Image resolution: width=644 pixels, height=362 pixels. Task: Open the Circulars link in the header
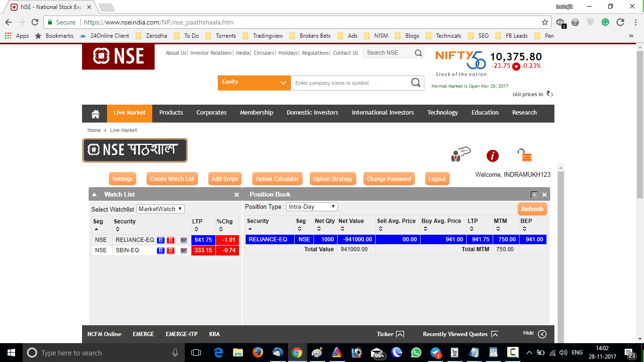264,53
